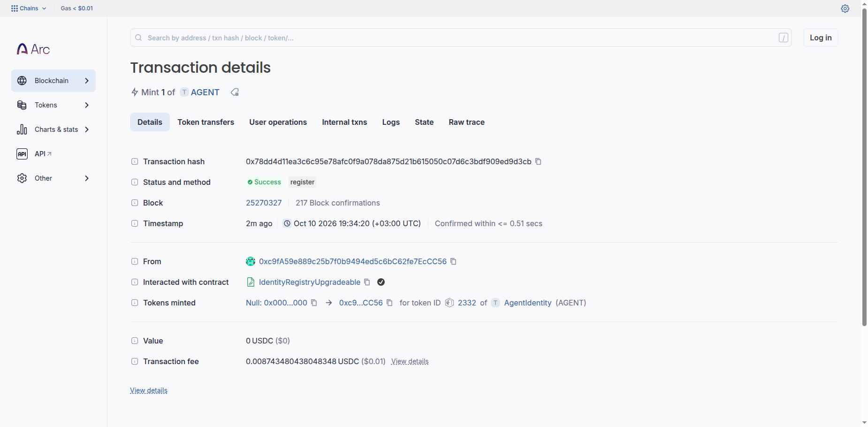Open block 25270327 link
Image resolution: width=868 pixels, height=427 pixels.
coord(264,203)
